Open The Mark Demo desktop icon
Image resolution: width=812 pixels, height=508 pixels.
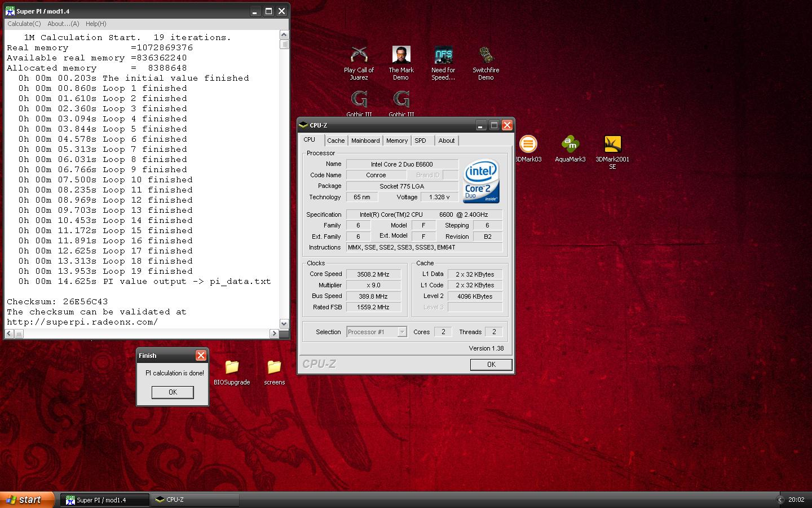[401, 63]
